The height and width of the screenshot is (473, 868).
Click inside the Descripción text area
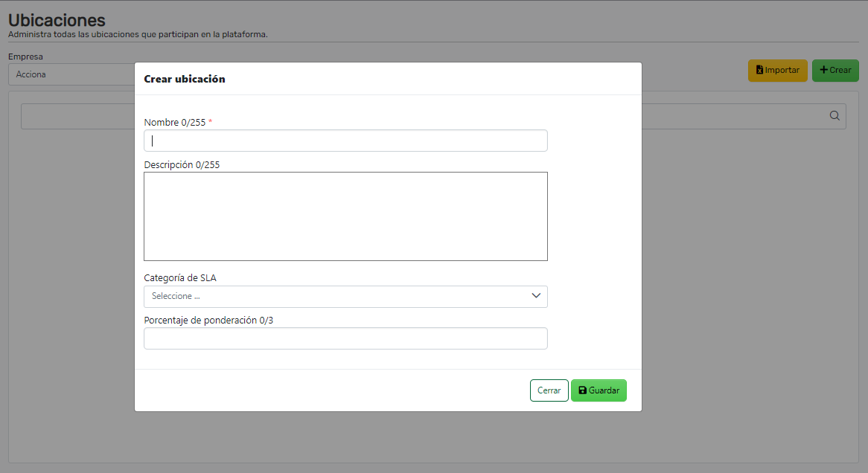coord(345,216)
